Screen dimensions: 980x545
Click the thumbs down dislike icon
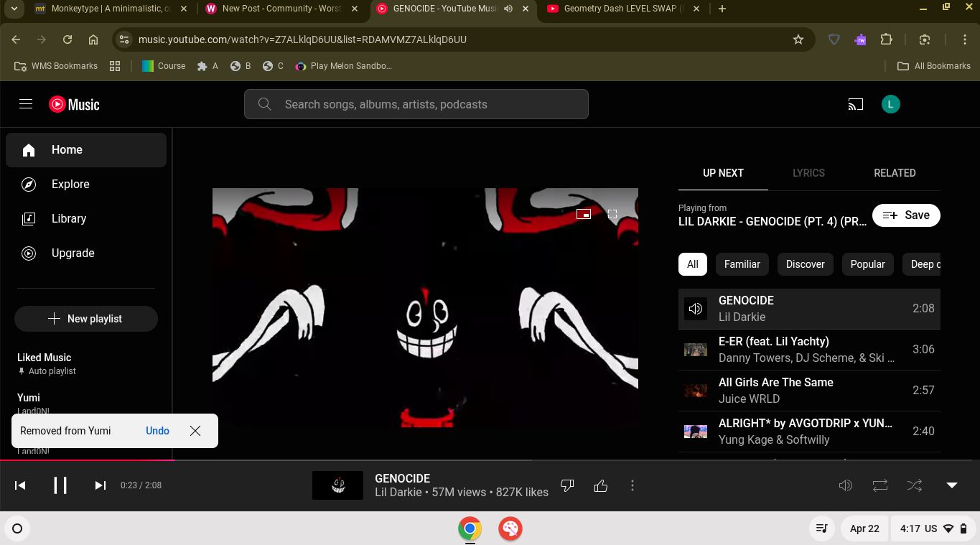[567, 486]
